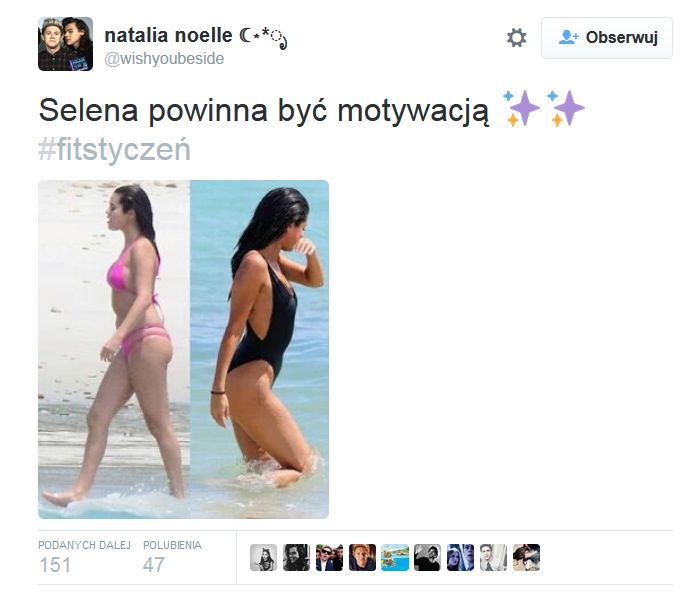Screen dimensions: 692x592
Task: Open the tweet settings gear icon
Action: point(516,38)
